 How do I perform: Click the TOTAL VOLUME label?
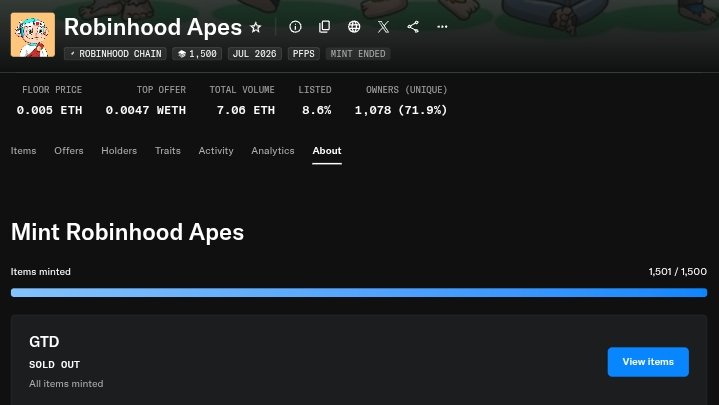[242, 90]
